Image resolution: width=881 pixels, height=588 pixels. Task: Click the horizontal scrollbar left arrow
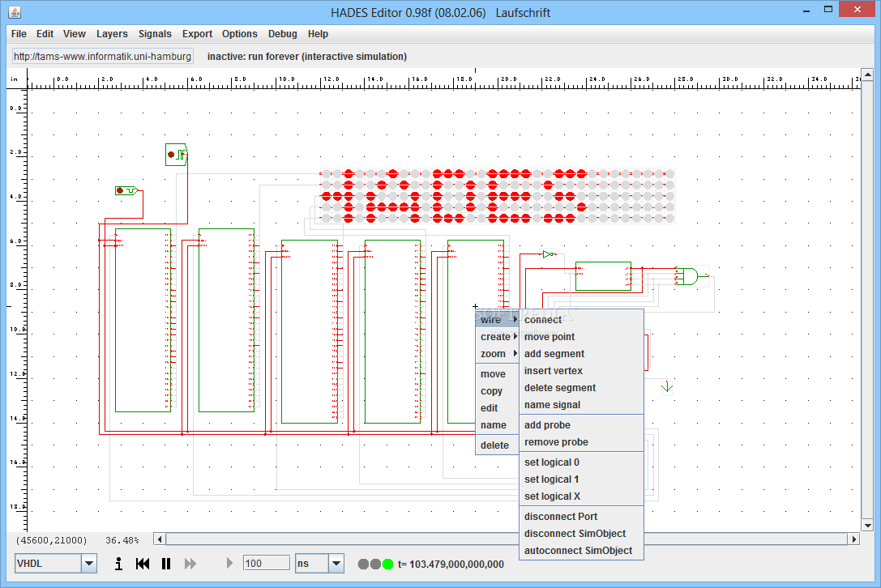pos(160,539)
